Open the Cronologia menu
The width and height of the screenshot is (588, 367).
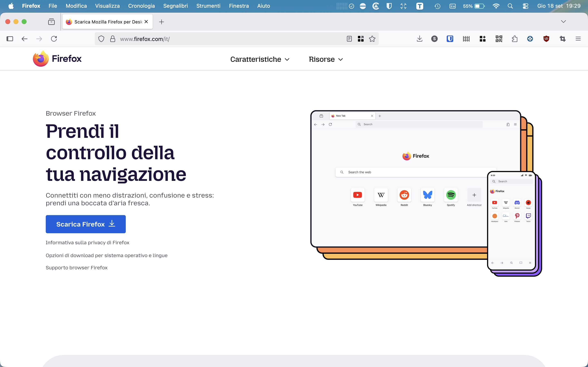[x=141, y=6]
